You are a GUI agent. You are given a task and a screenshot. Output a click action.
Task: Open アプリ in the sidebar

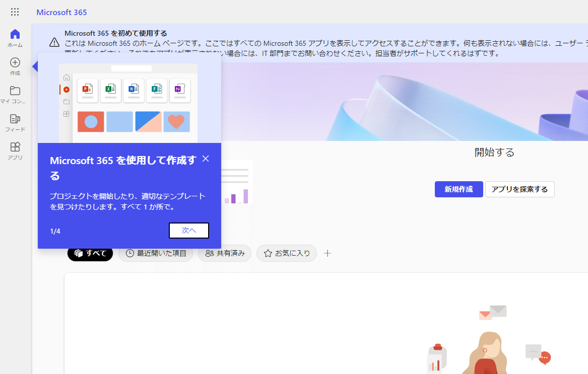15,151
